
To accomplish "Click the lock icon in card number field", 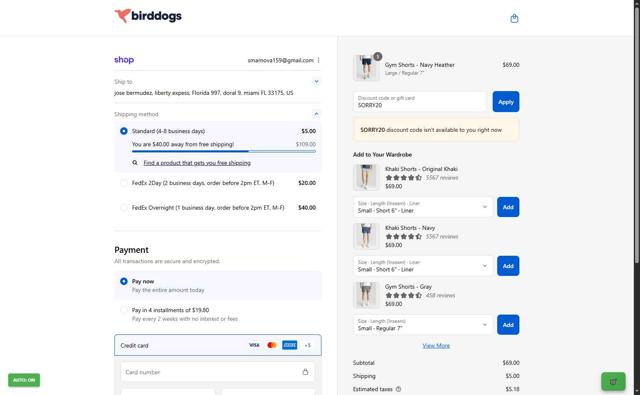I will pyautogui.click(x=305, y=372).
